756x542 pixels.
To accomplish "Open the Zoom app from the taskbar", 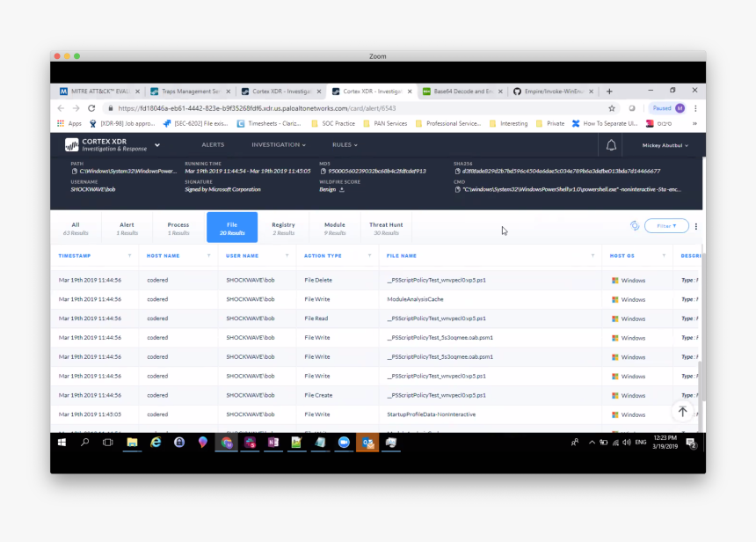I will click(344, 442).
